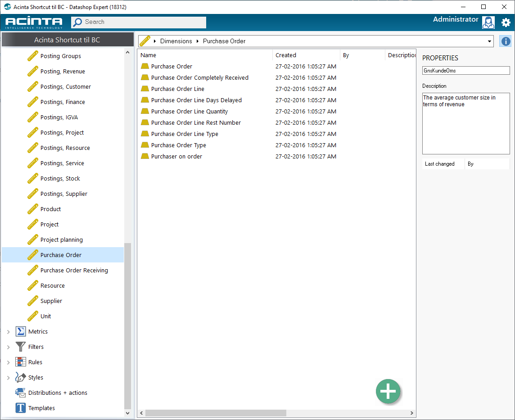Click ruler icon beside Postings, Finance

(x=32, y=102)
